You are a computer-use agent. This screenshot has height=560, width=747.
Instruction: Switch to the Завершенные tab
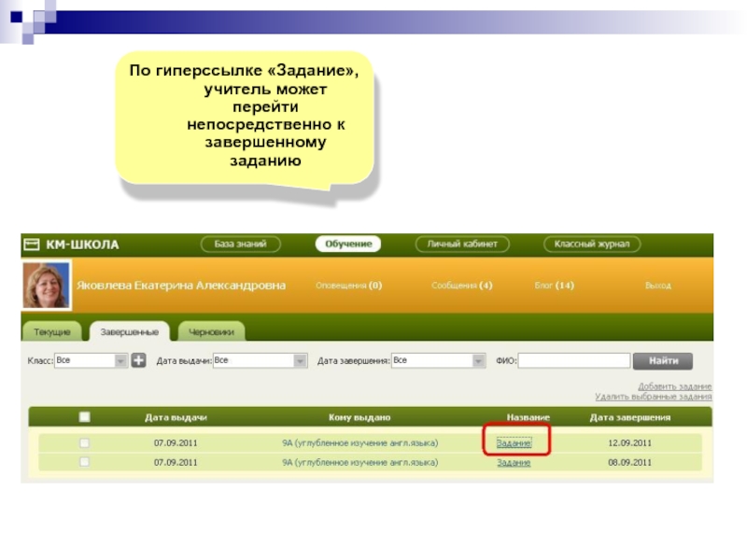point(130,332)
